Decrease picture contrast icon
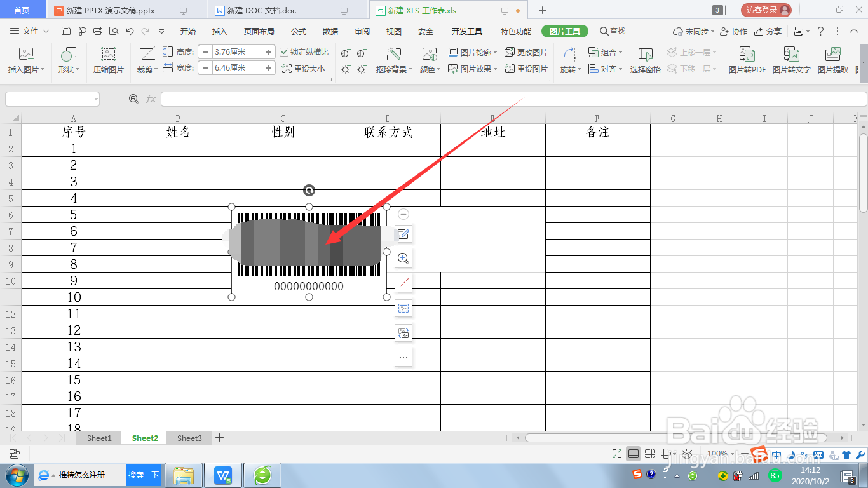Screen dimensions: 868x488 [362, 53]
